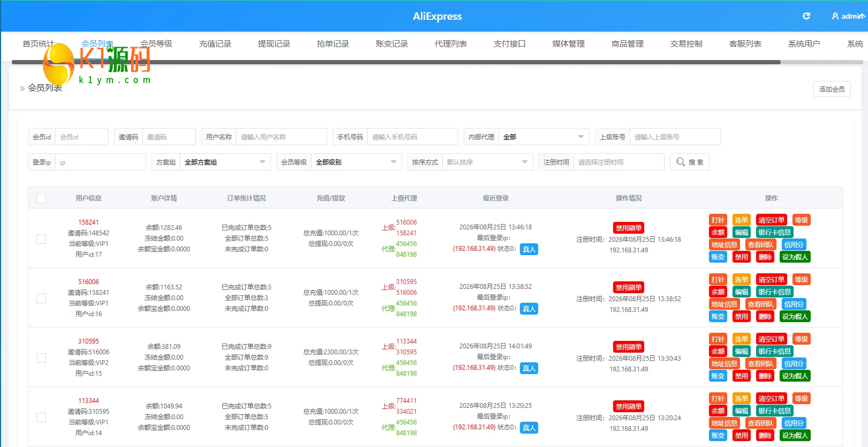Open the 商品管理 tab
The height and width of the screenshot is (447, 868).
click(x=628, y=43)
